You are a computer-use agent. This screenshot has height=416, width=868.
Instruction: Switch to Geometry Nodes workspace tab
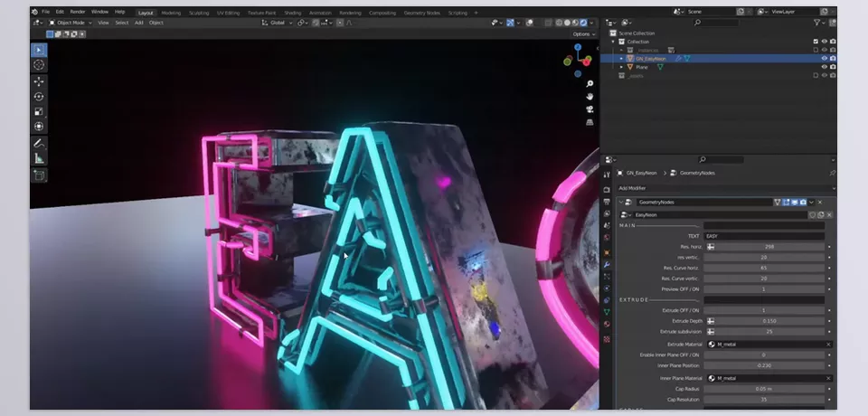[x=422, y=13]
